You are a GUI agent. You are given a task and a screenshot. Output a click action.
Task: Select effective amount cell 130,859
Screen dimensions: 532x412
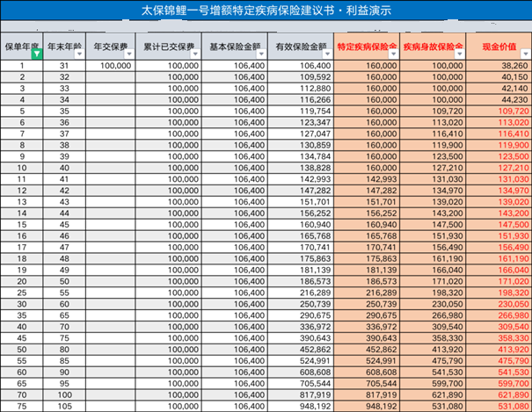(301, 145)
